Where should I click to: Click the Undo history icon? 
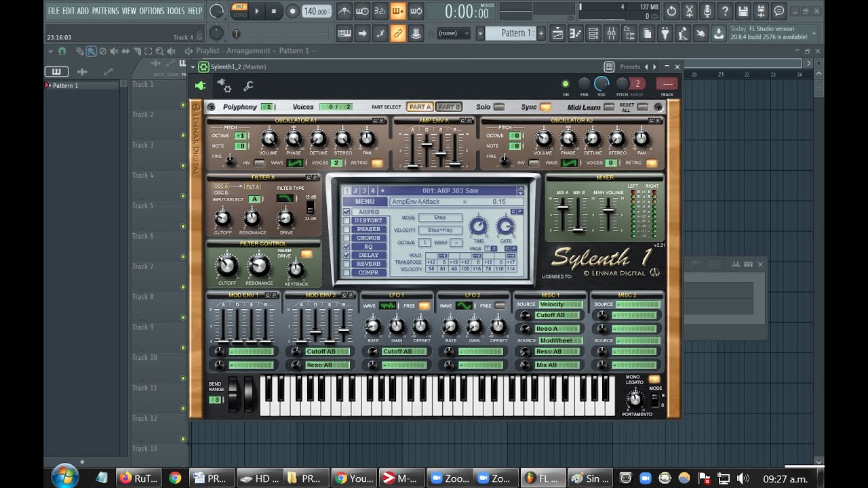(x=671, y=11)
